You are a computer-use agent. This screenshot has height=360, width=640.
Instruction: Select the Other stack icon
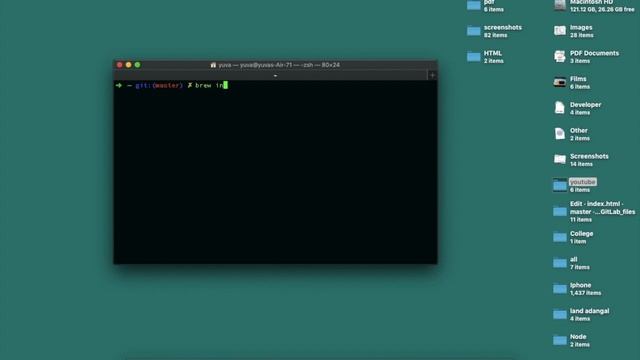(x=560, y=134)
